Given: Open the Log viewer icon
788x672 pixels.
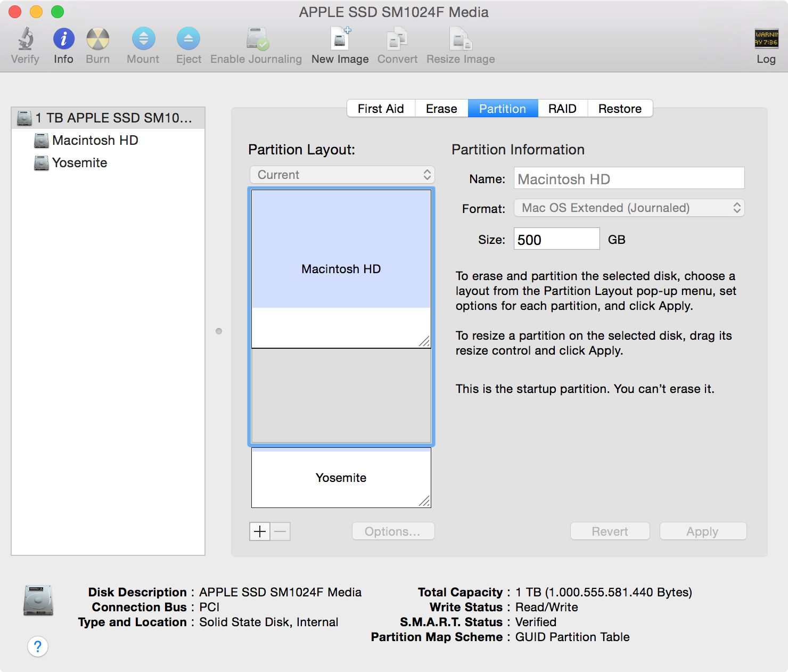Looking at the screenshot, I should tap(766, 39).
